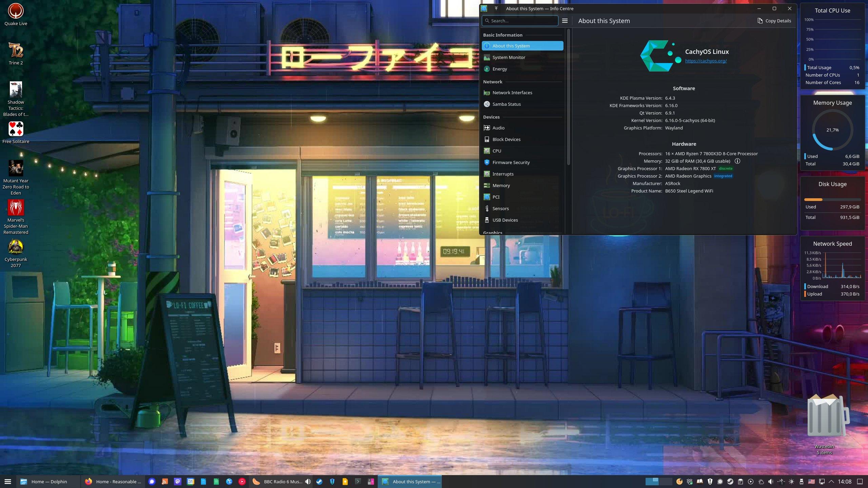Open the About this System sidebar entry
Viewport: 868px width, 488px height.
point(522,46)
